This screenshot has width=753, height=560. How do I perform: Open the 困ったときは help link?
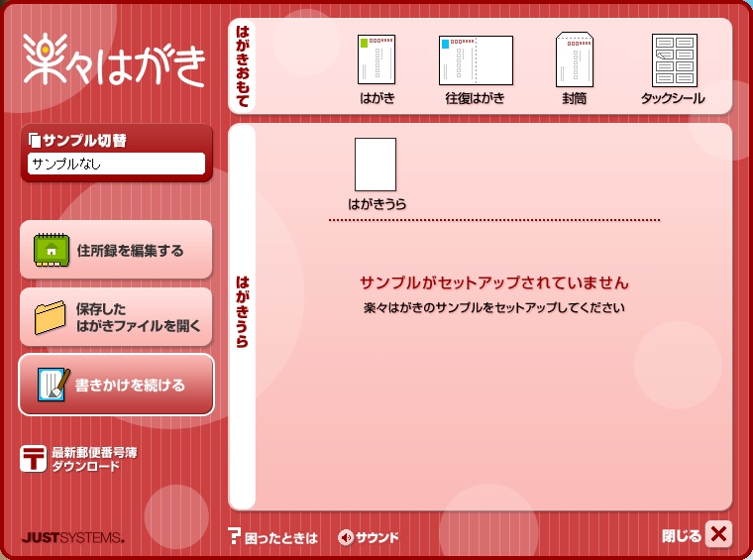point(281,538)
